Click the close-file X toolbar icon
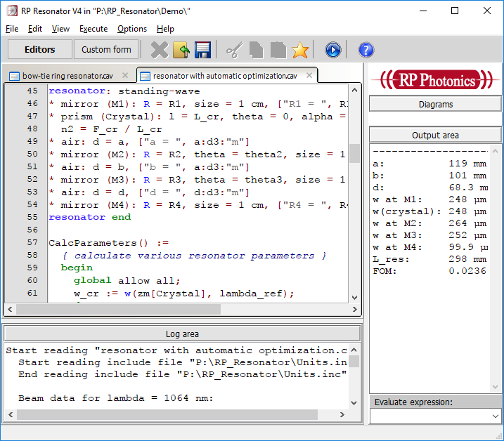The image size is (504, 441). coord(160,50)
